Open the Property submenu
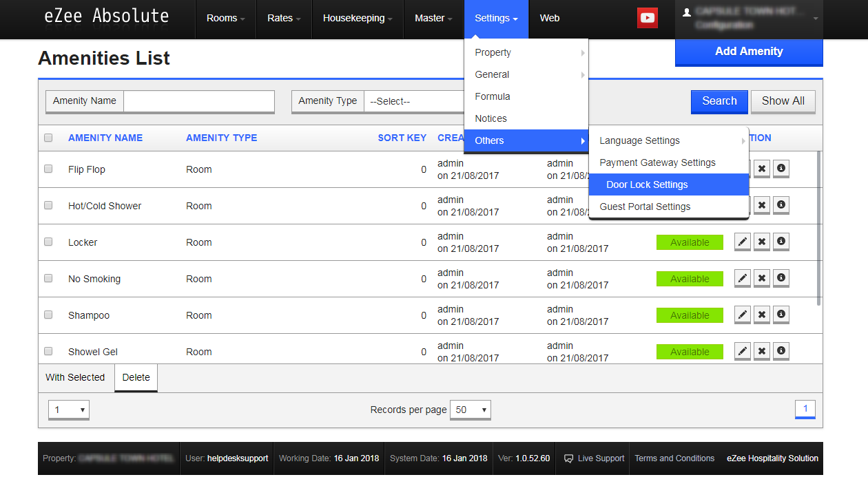The height and width of the screenshot is (497, 868). [x=526, y=52]
